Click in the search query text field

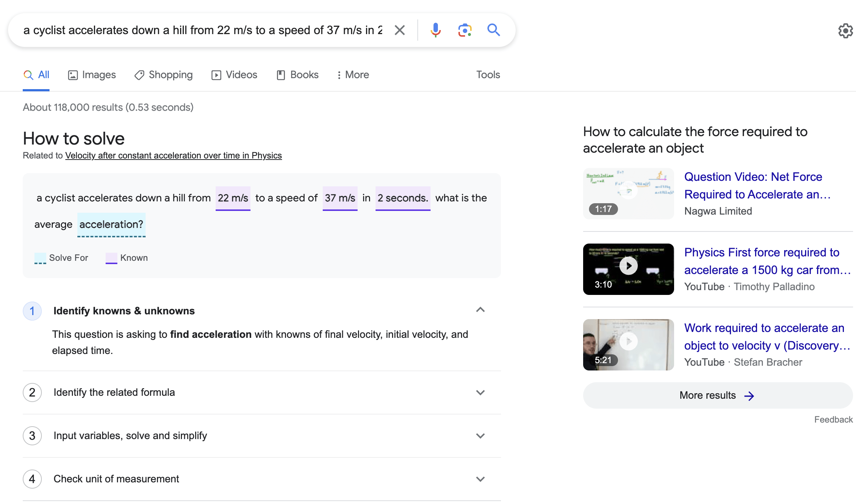pos(202,30)
